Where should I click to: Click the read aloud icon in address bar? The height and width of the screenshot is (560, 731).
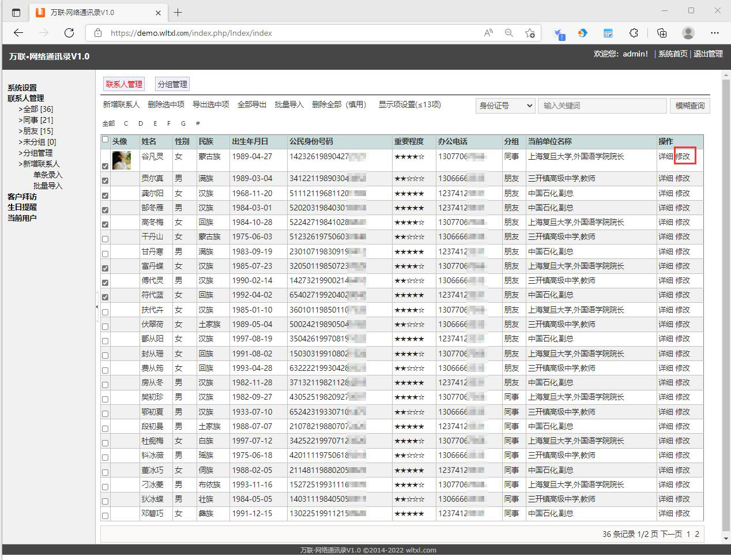(x=488, y=33)
